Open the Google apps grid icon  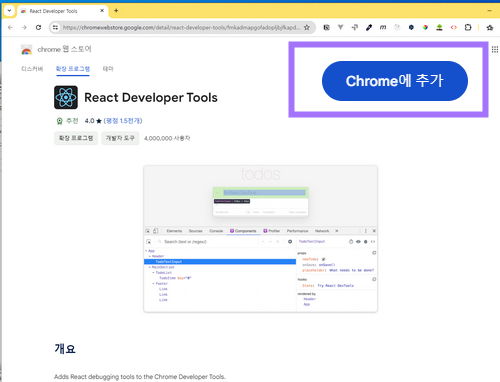(495, 49)
